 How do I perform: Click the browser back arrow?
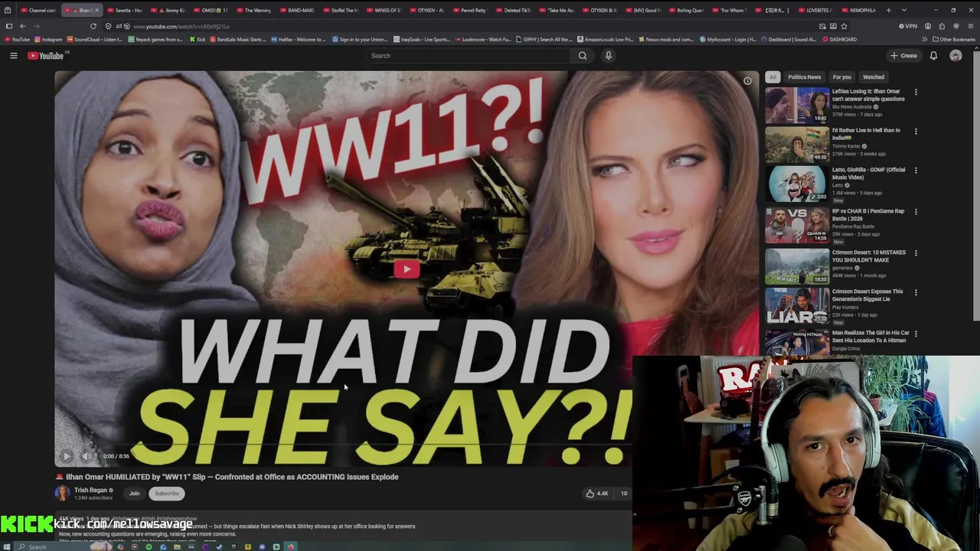click(x=22, y=26)
